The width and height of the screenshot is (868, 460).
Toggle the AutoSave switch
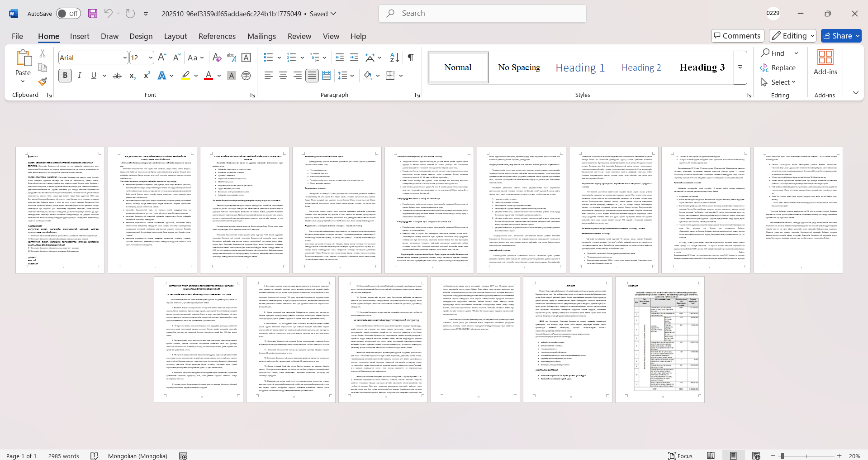[x=68, y=14]
